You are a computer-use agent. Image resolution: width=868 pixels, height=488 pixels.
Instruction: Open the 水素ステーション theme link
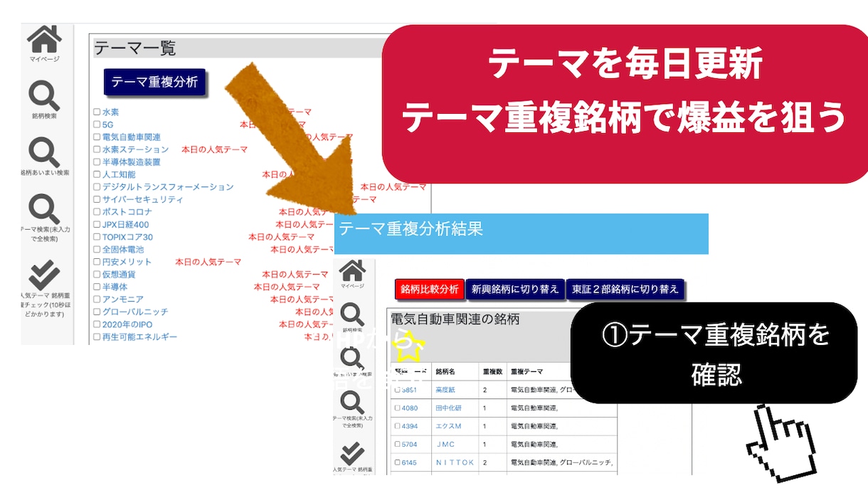135,149
